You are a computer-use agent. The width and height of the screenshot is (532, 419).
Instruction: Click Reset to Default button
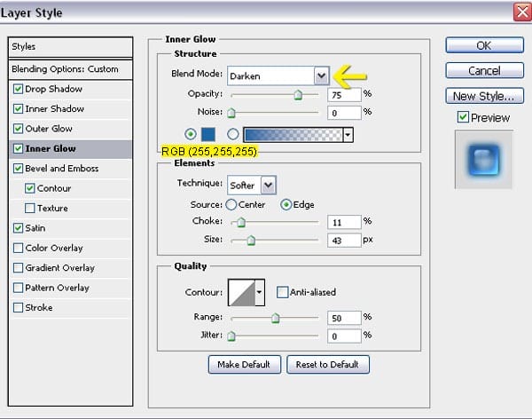point(327,365)
